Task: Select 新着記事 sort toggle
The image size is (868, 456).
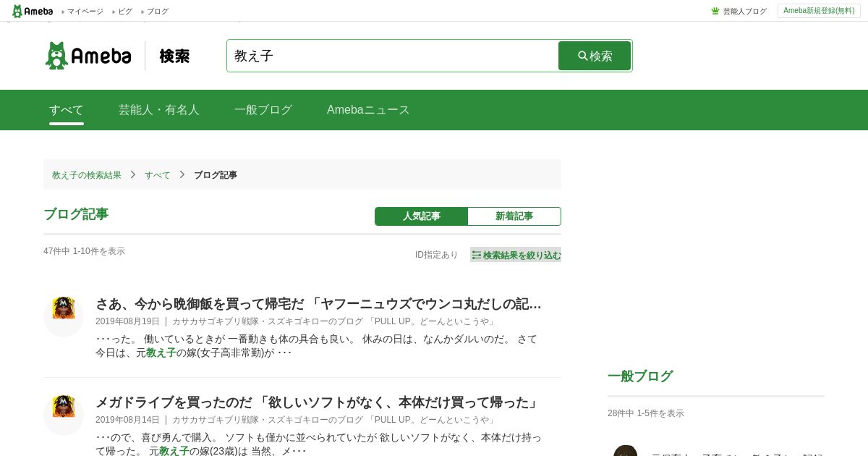Action: [514, 216]
